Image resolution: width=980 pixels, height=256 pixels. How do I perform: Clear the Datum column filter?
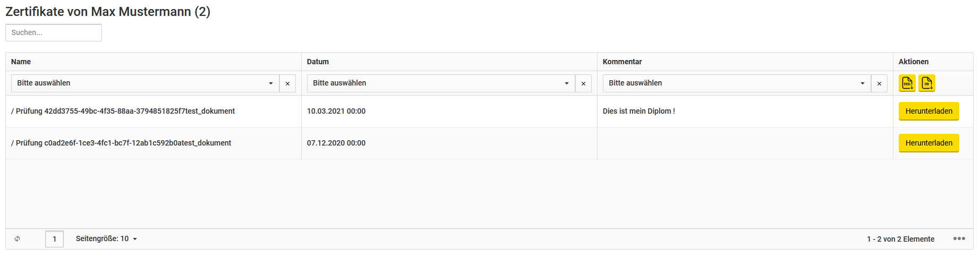point(583,83)
